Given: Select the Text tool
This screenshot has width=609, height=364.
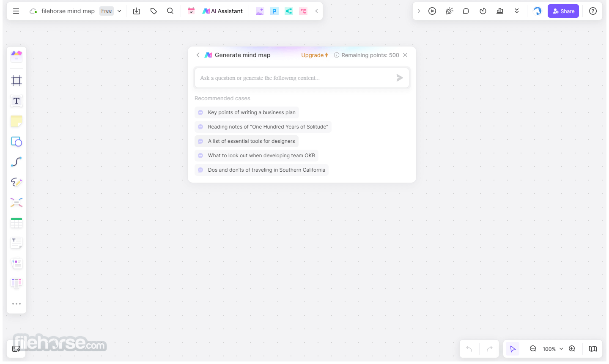Looking at the screenshot, I should click(x=16, y=101).
